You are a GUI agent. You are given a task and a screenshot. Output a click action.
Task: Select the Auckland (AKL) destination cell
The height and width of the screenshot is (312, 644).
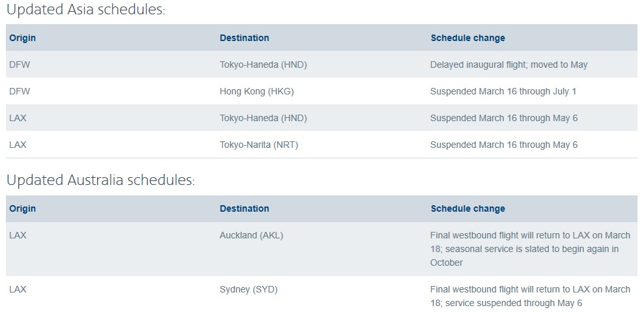click(251, 236)
